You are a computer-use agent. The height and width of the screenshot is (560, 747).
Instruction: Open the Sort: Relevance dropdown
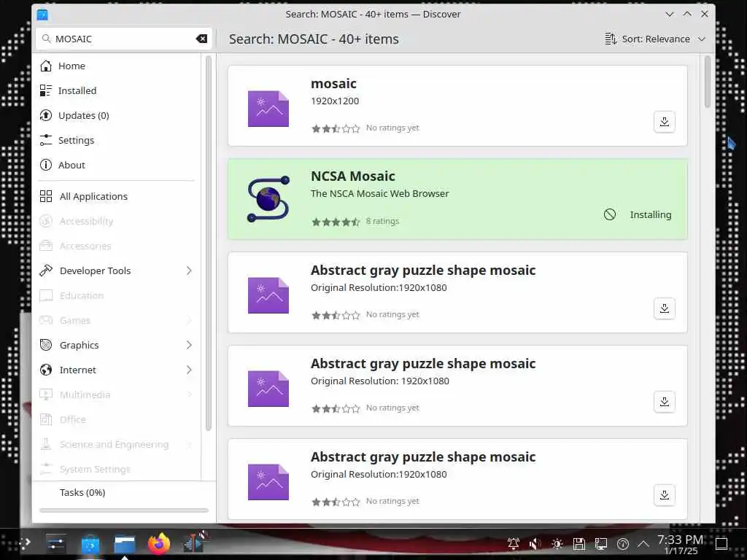pyautogui.click(x=654, y=39)
